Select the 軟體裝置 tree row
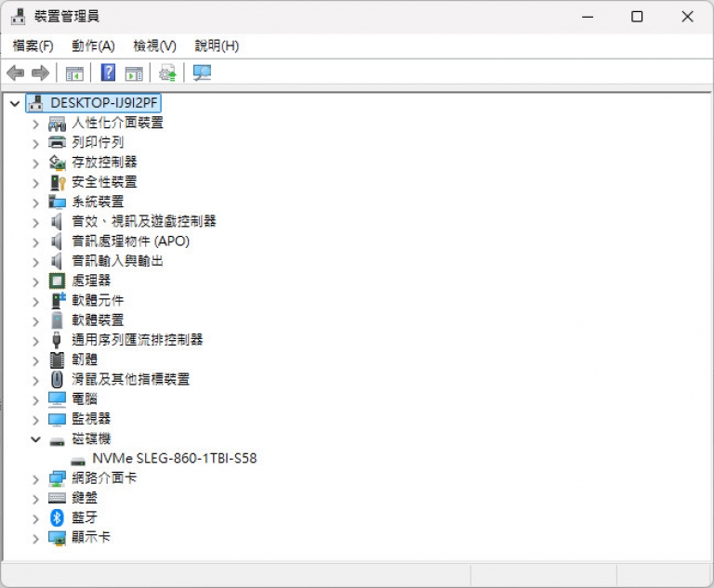 click(98, 320)
